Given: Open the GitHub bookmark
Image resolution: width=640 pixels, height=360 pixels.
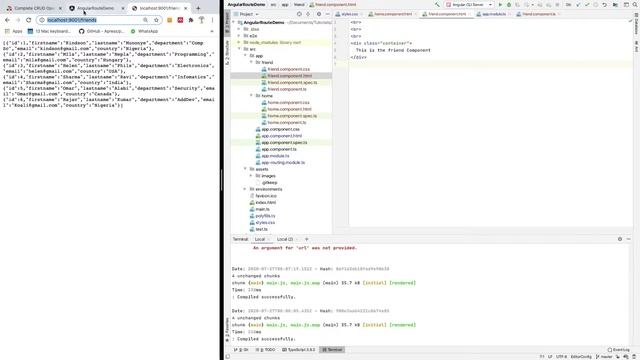Looking at the screenshot, I should [102, 31].
